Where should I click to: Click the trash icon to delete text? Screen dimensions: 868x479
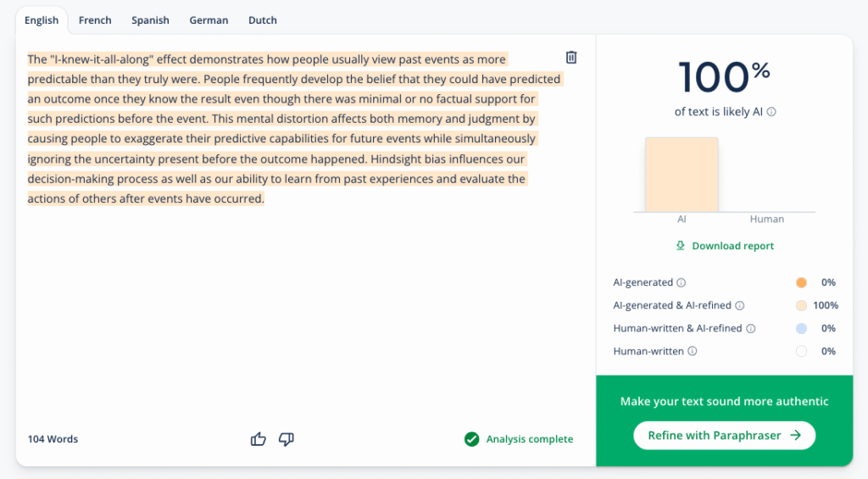571,58
